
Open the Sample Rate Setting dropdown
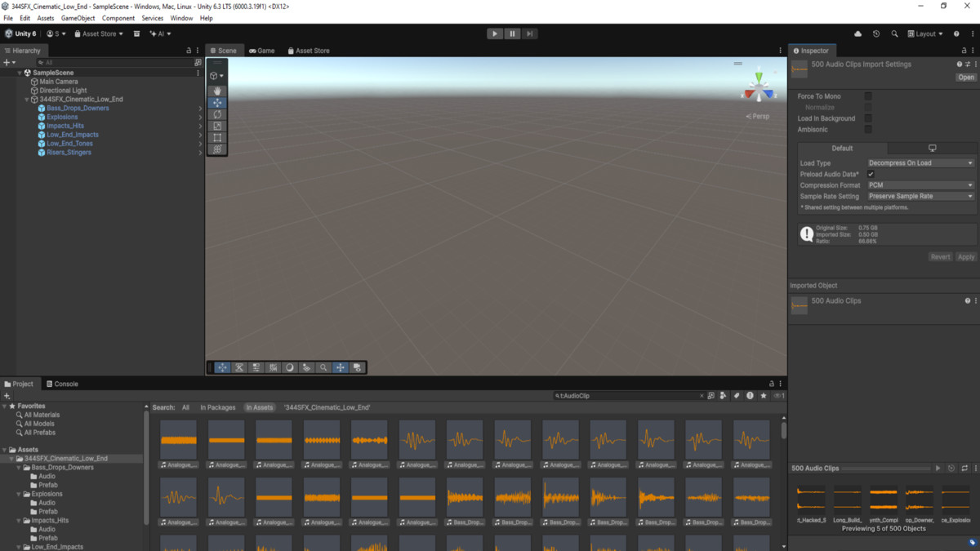pyautogui.click(x=920, y=196)
